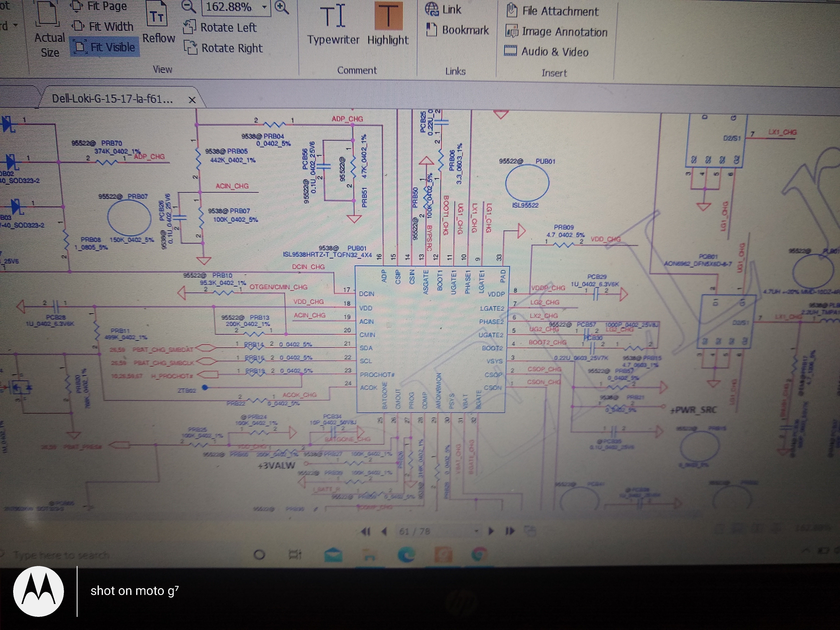Open the Mail app on the taskbar
Viewport: 840px width, 630px height.
[333, 555]
